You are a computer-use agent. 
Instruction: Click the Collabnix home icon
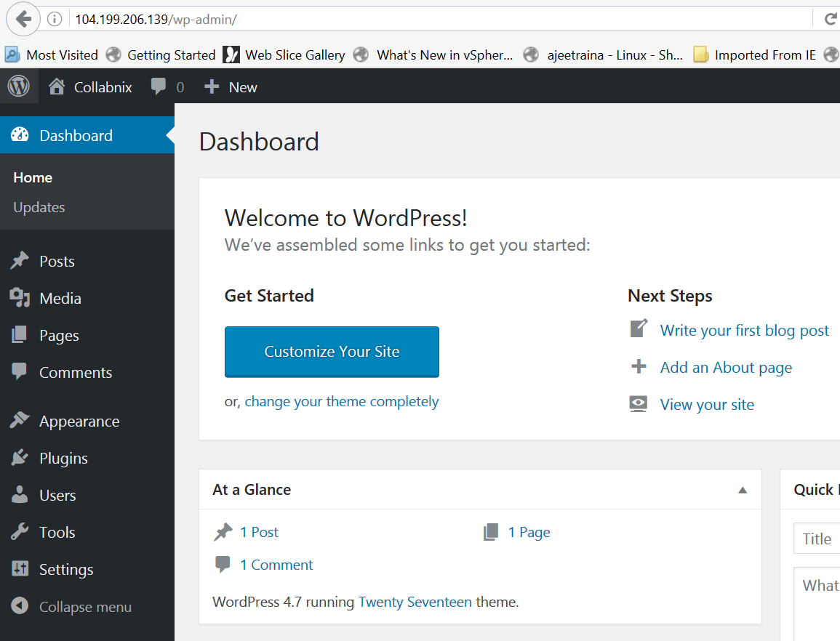57,87
